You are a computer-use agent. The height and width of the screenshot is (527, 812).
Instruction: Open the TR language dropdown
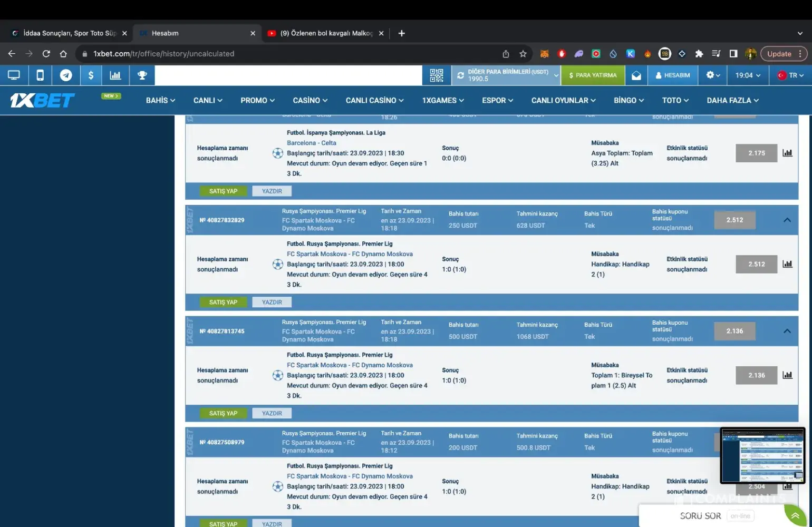point(790,75)
